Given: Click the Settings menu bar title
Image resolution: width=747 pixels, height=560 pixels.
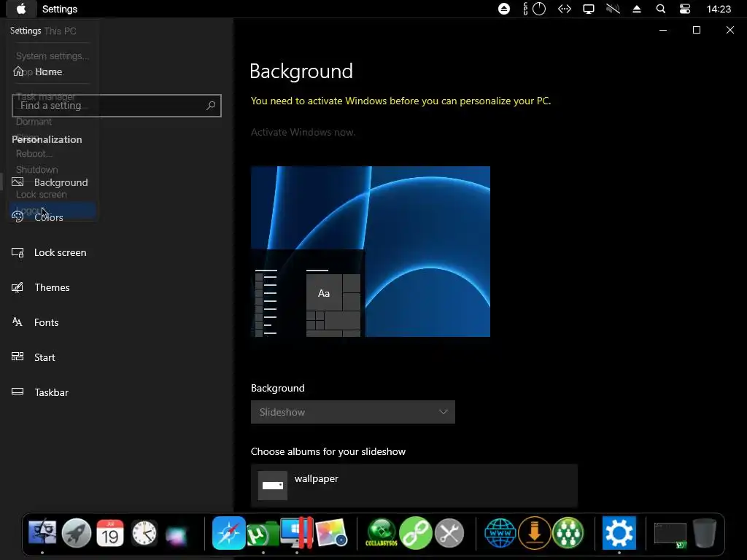Looking at the screenshot, I should coord(60,9).
